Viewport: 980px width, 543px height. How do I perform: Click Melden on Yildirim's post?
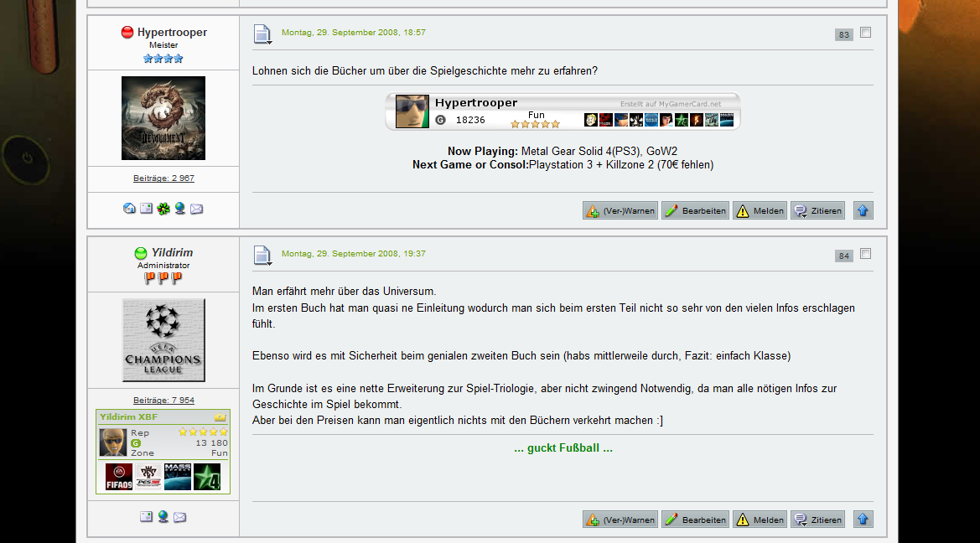tap(760, 520)
